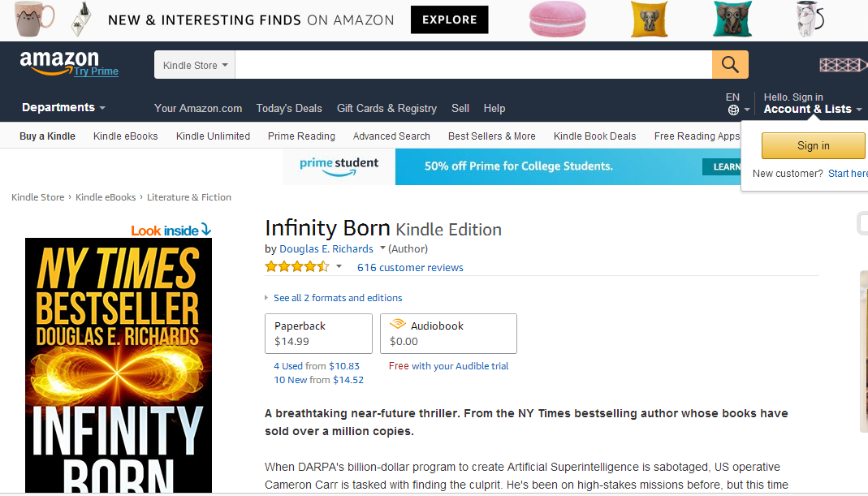Click the teal elephant pillow image
The width and height of the screenshot is (868, 496).
pos(732,19)
